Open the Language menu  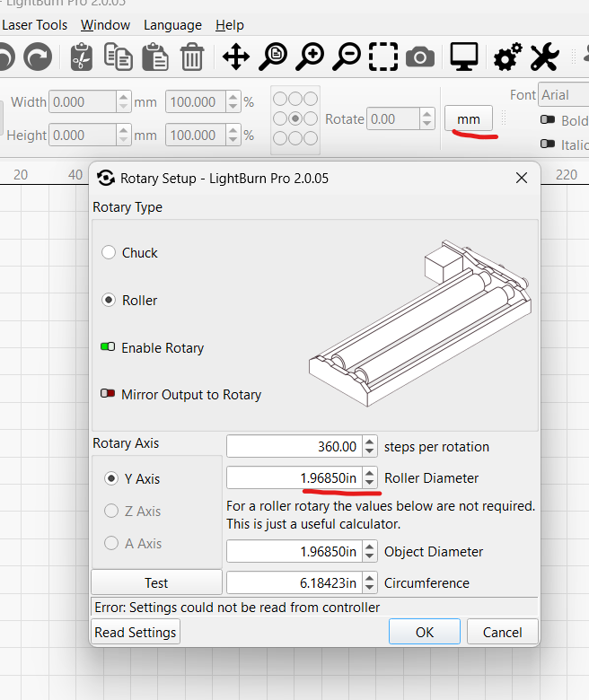click(x=172, y=25)
